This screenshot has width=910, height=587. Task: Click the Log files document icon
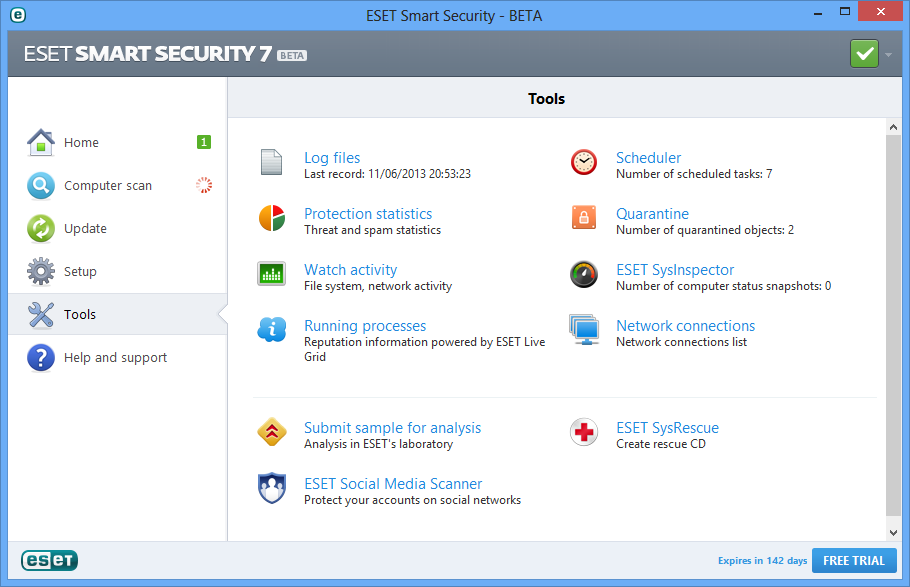[x=272, y=162]
